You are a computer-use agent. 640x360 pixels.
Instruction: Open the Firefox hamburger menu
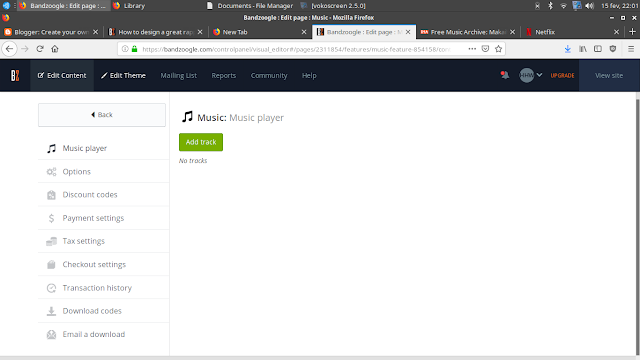631,49
